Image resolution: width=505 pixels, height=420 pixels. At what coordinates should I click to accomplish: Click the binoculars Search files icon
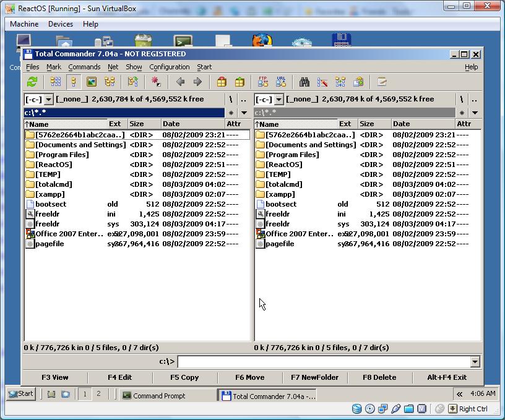[x=304, y=82]
